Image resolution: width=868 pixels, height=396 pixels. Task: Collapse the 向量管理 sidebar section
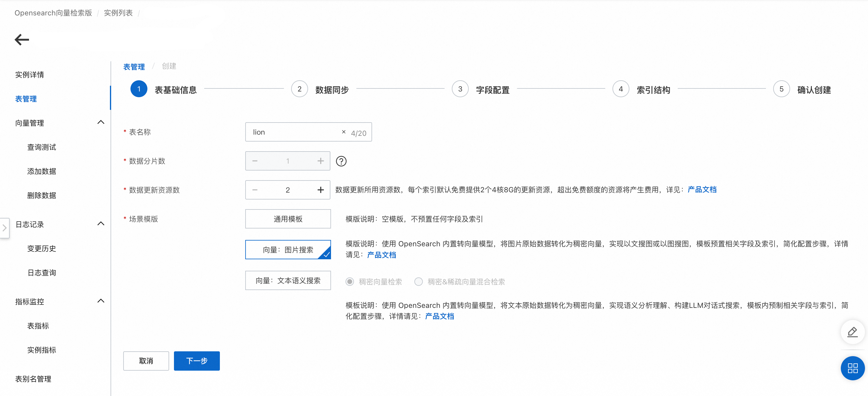[x=101, y=123]
